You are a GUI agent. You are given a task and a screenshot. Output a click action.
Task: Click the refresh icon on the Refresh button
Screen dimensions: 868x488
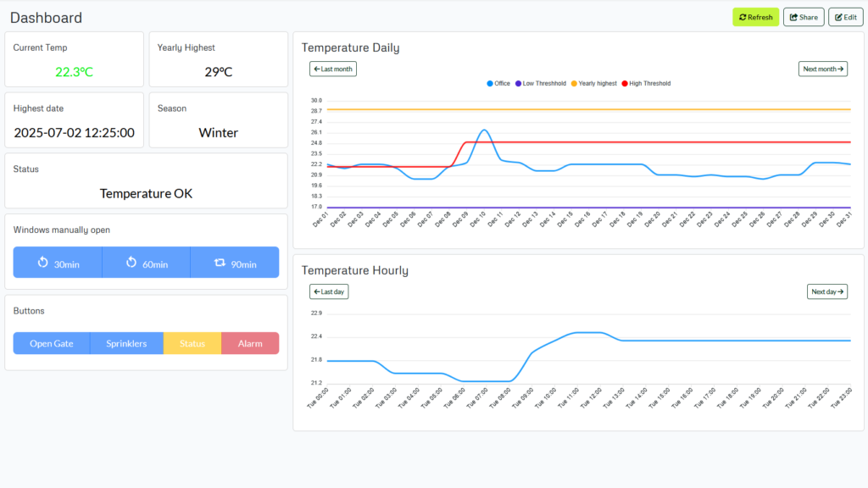743,16
